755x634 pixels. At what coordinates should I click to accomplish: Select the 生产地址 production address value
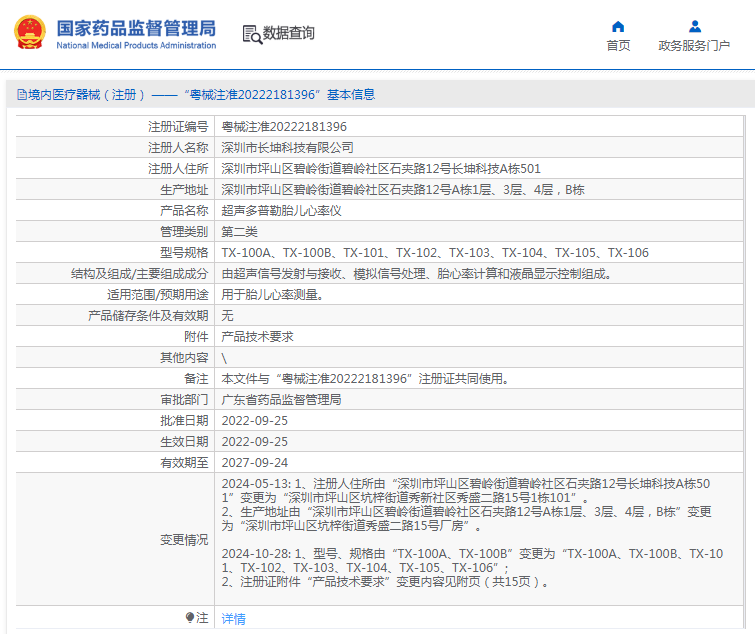coord(403,190)
